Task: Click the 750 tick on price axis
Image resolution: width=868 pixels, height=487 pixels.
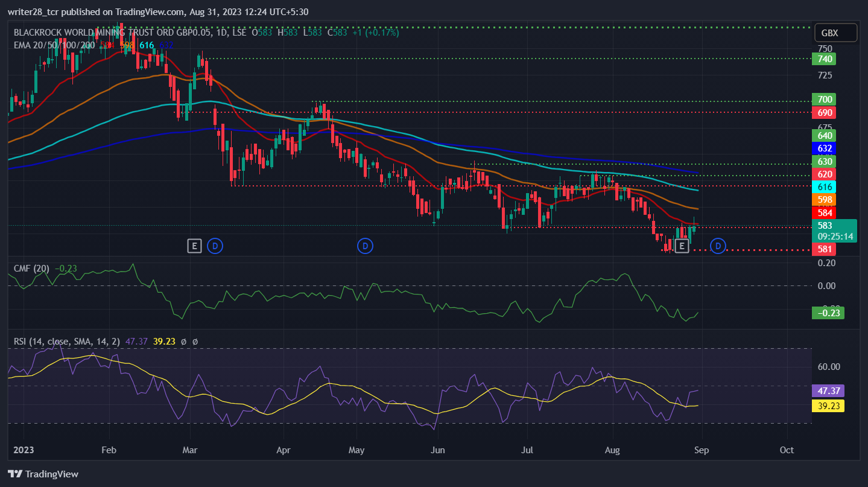Action: (x=825, y=49)
